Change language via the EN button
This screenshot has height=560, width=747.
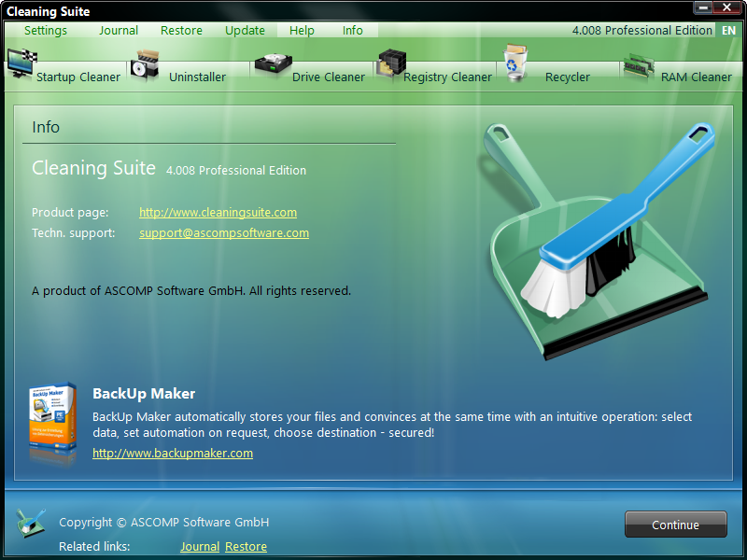click(x=728, y=31)
